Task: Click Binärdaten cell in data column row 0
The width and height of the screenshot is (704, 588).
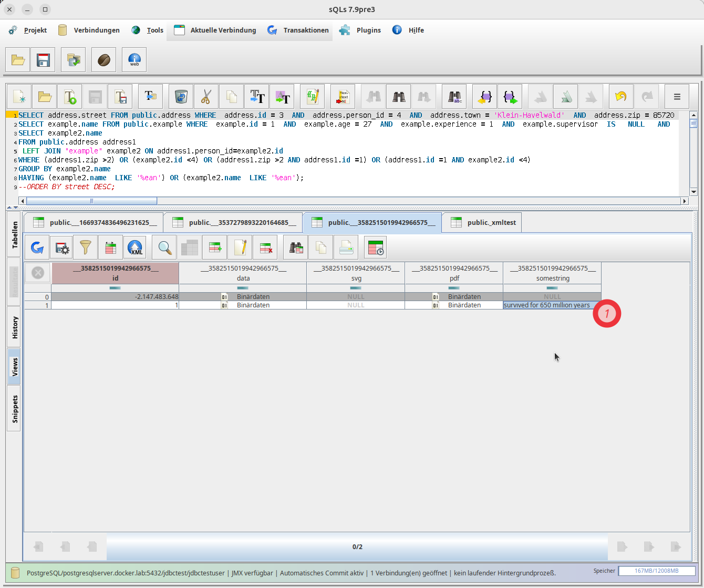Action: (243, 296)
